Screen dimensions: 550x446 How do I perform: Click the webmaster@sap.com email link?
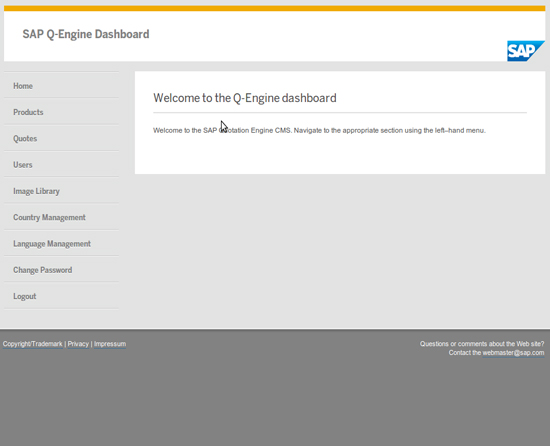tap(514, 353)
